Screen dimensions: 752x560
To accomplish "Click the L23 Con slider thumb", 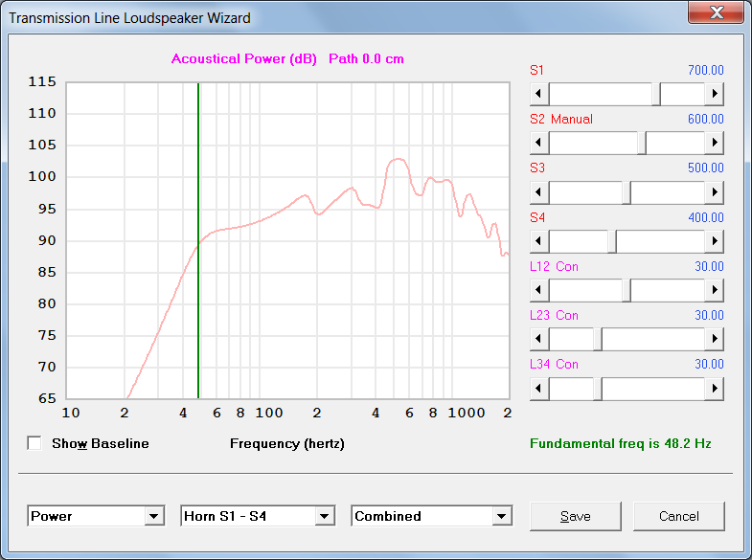I will tap(598, 339).
